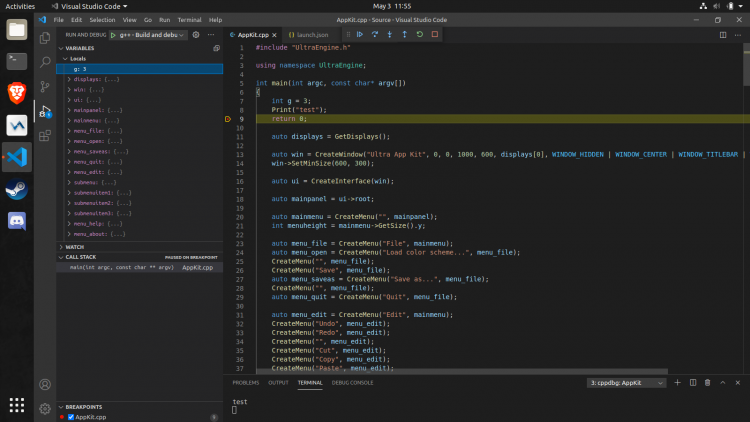Stop the debugger with the red square
Screen dimensions: 750x422
(434, 34)
